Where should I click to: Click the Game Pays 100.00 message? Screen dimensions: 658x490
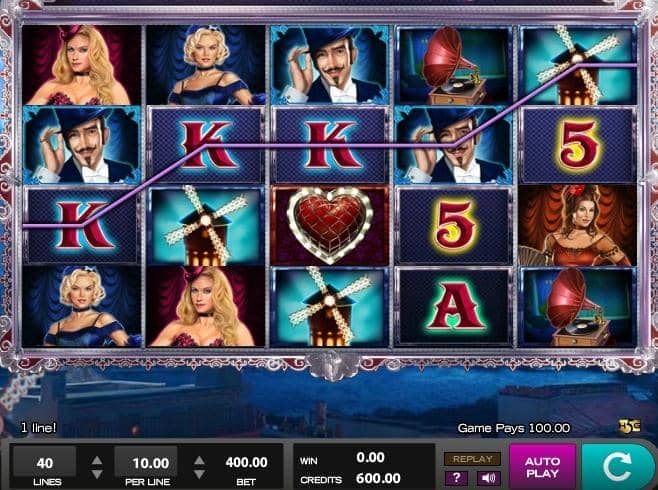click(x=514, y=428)
